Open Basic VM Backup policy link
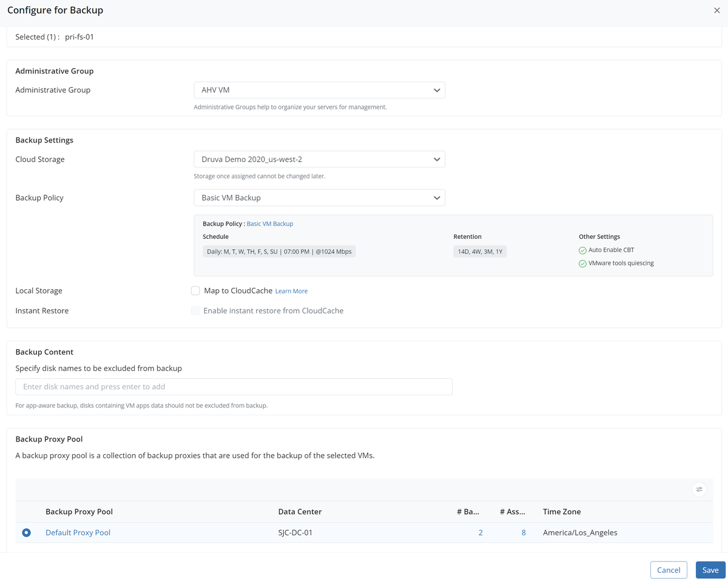728x582 pixels. 269,224
